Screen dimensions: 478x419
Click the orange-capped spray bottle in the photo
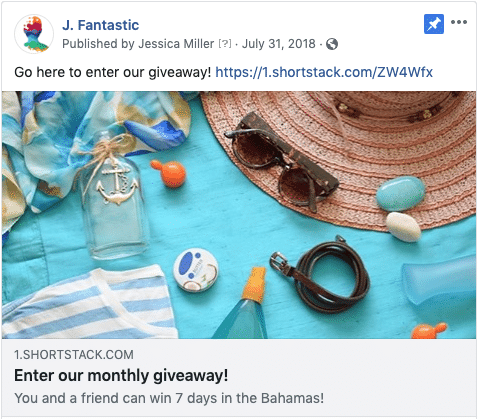(x=245, y=304)
